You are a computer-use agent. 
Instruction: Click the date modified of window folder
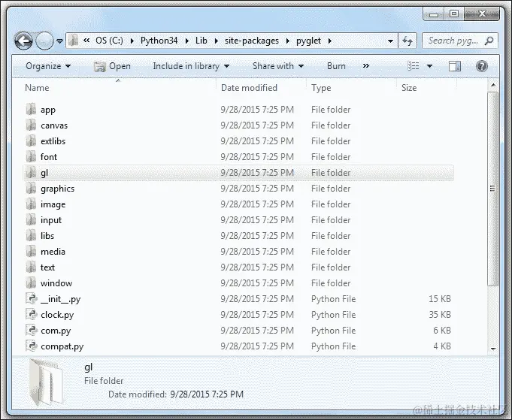pos(257,283)
